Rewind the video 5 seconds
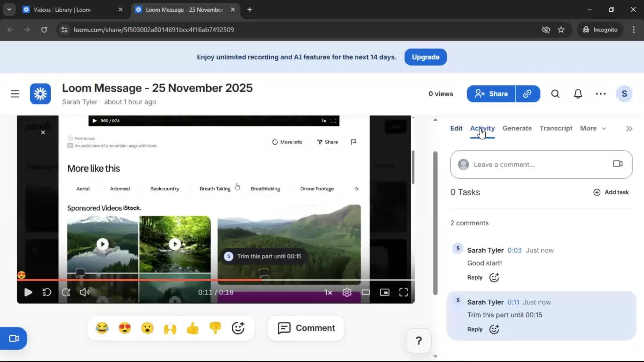Image resolution: width=644 pixels, height=362 pixels. (x=47, y=292)
